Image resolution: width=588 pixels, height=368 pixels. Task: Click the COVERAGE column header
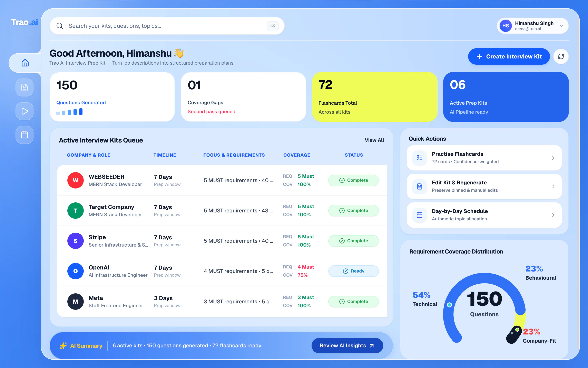(x=297, y=155)
